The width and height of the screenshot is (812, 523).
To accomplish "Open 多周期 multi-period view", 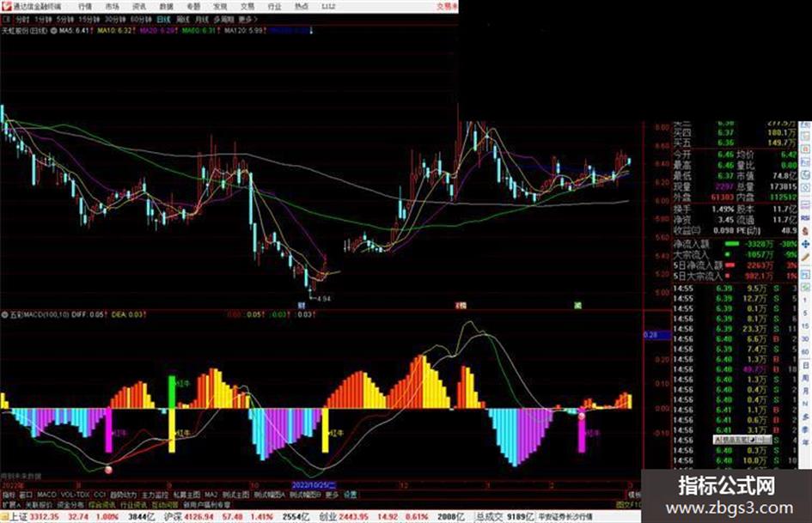I will tap(223, 19).
